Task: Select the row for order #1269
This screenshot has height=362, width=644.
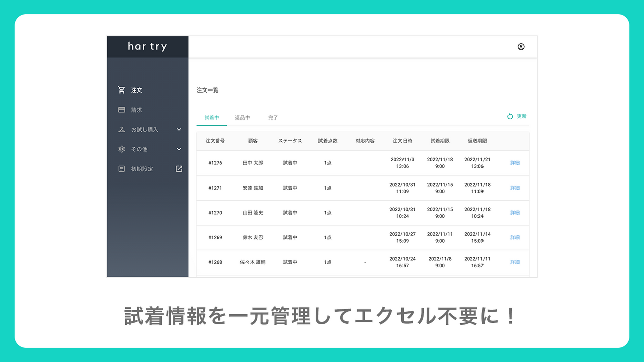Action: 352,237
